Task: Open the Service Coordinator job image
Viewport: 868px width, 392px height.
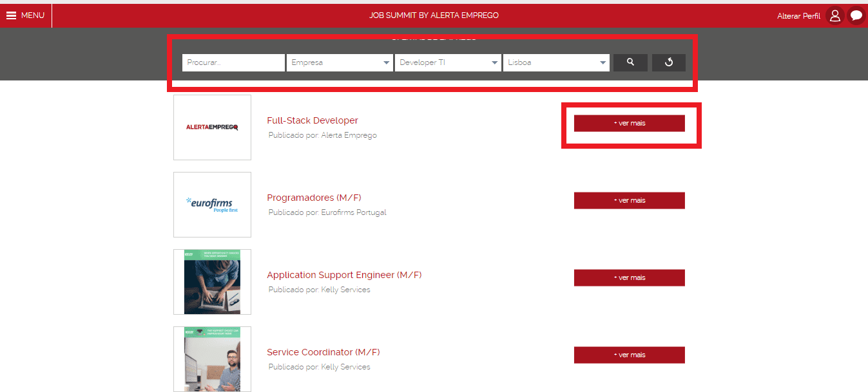Action: (x=212, y=359)
